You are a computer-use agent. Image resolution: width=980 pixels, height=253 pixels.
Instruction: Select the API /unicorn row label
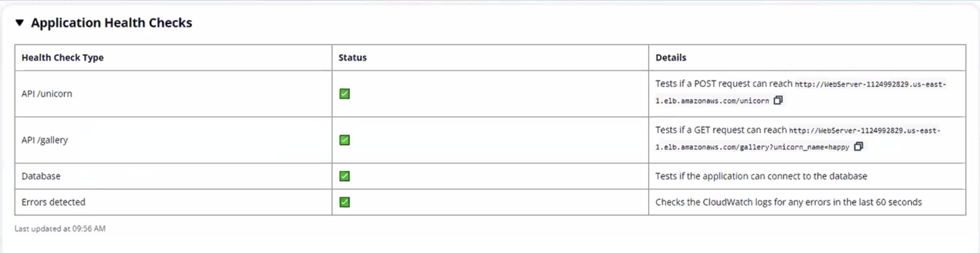coord(47,94)
